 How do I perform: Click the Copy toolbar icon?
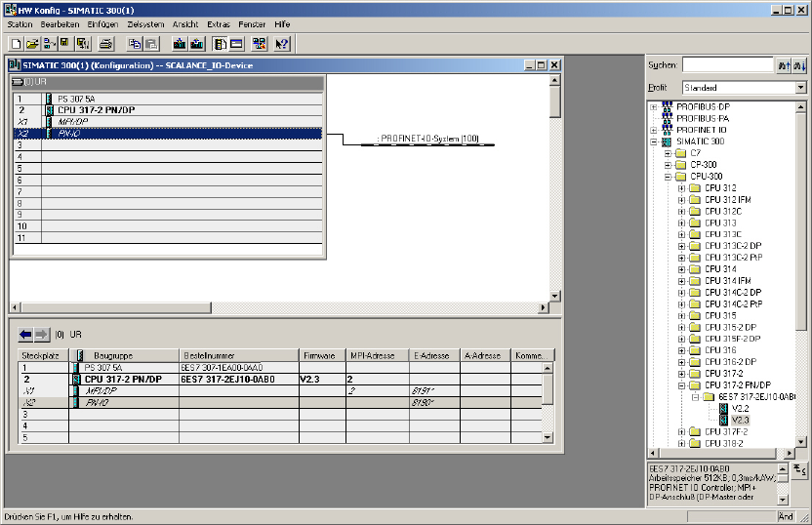click(135, 44)
